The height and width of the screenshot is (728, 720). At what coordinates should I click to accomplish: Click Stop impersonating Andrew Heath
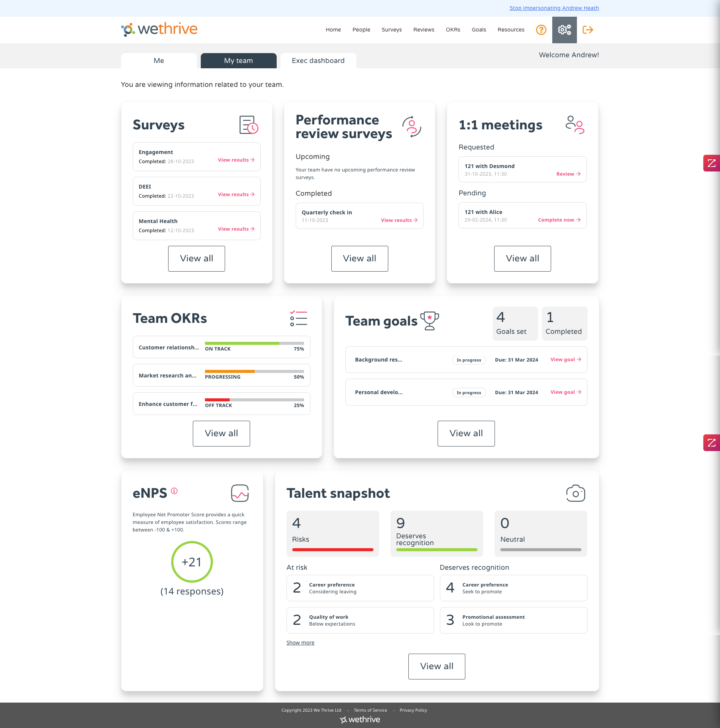pos(554,8)
